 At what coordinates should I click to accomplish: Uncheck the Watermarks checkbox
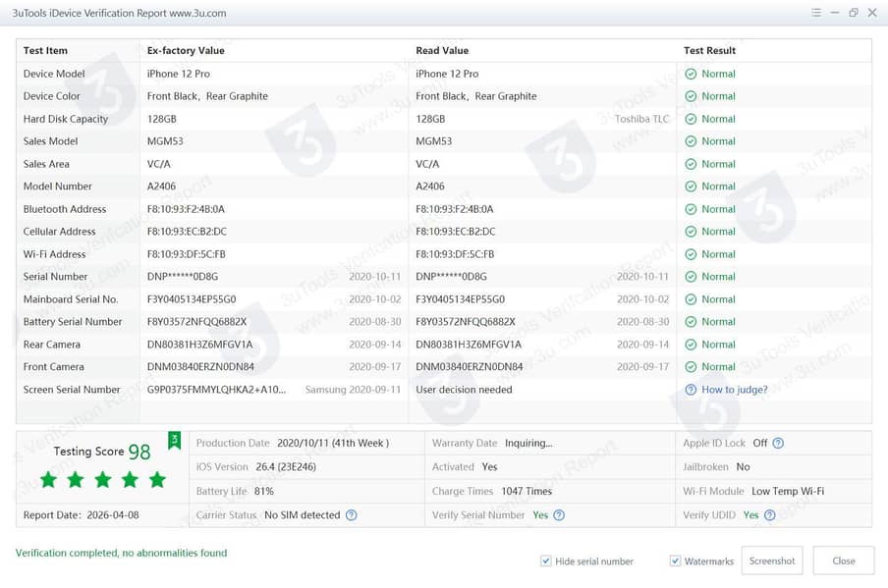point(675,561)
